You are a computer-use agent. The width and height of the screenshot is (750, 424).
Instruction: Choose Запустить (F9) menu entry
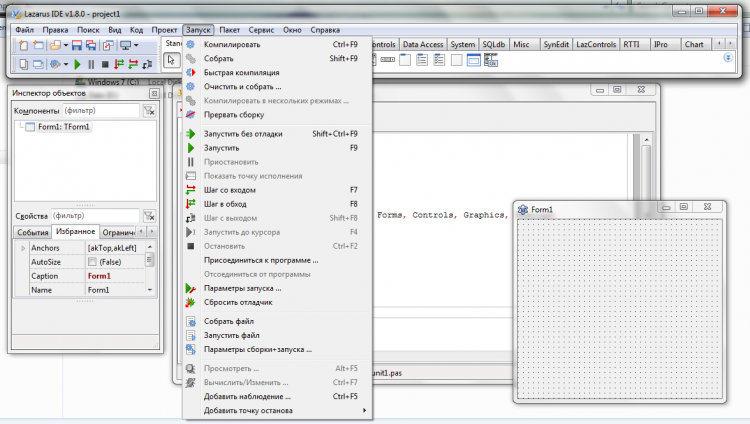click(x=277, y=148)
